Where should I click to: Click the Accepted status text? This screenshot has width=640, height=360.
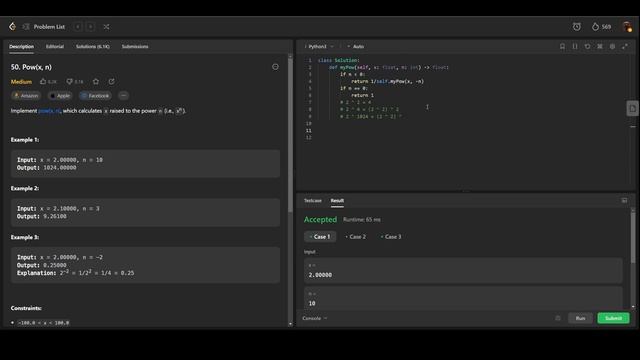[x=320, y=220]
